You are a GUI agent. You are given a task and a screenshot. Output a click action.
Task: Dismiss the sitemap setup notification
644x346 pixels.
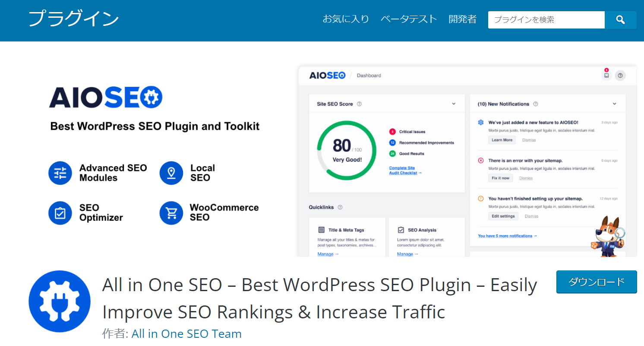(x=531, y=216)
